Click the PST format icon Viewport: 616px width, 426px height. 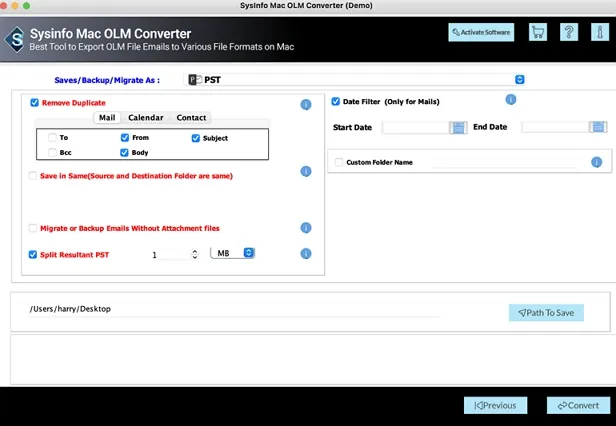(x=195, y=80)
